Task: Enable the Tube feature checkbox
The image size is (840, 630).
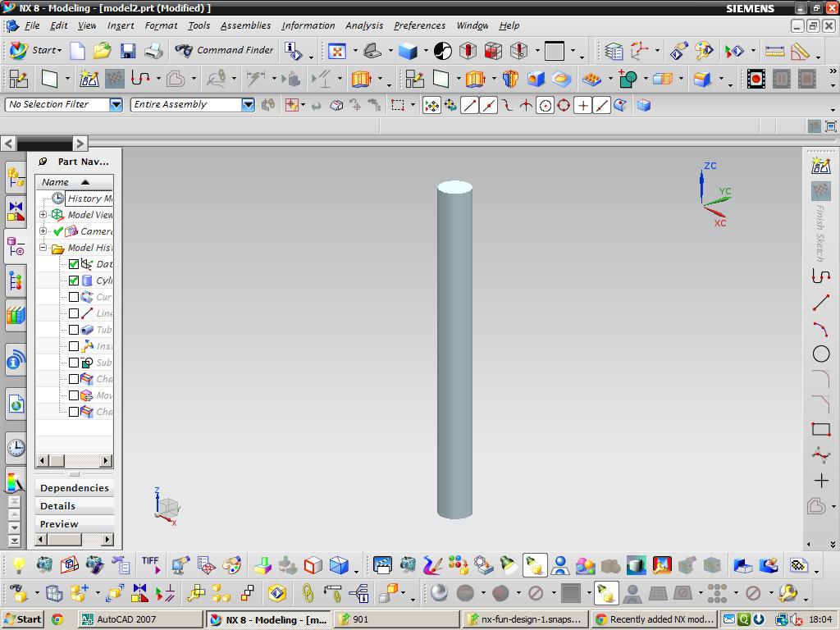Action: coord(74,330)
